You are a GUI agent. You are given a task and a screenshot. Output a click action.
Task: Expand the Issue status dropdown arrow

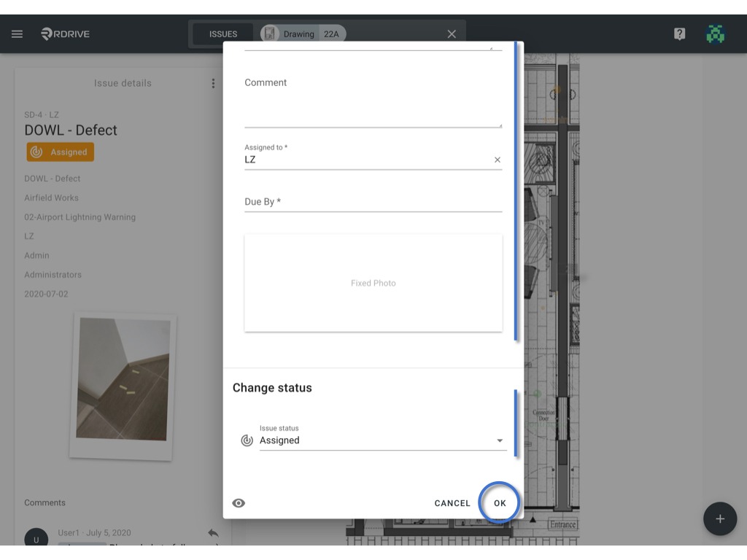(500, 440)
